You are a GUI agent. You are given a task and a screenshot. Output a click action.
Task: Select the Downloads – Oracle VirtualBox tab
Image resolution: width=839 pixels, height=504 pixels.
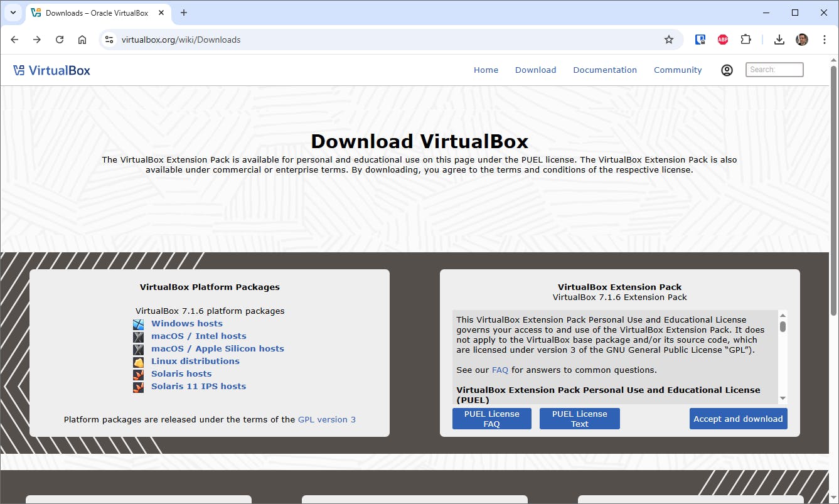coord(97,13)
